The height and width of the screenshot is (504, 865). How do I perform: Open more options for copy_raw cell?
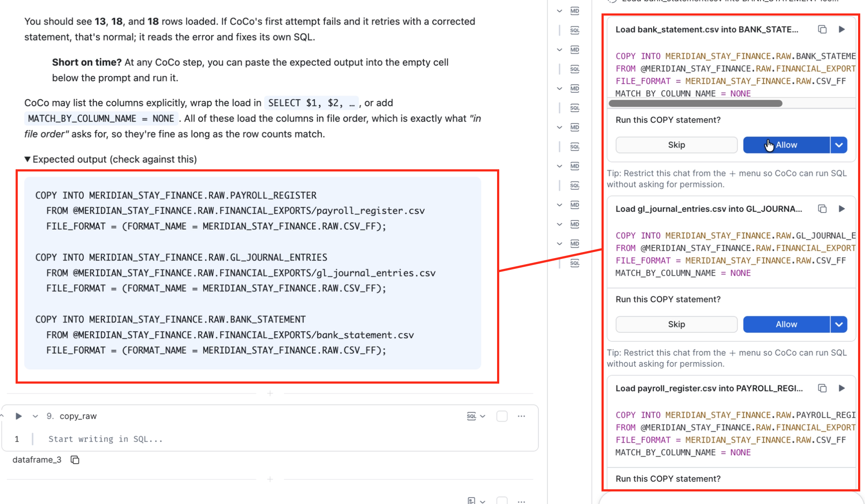coord(521,416)
